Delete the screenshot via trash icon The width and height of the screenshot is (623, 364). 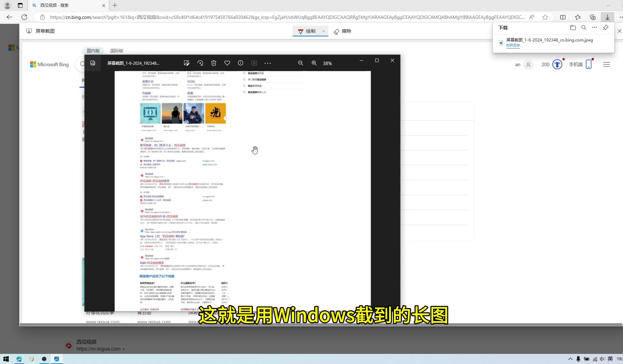point(214,63)
